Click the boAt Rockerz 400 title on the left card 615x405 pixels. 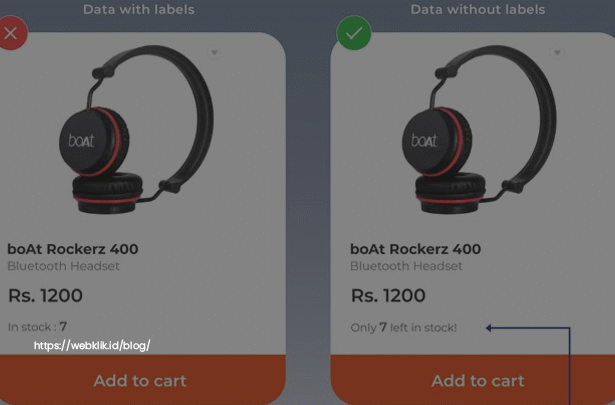tap(73, 249)
